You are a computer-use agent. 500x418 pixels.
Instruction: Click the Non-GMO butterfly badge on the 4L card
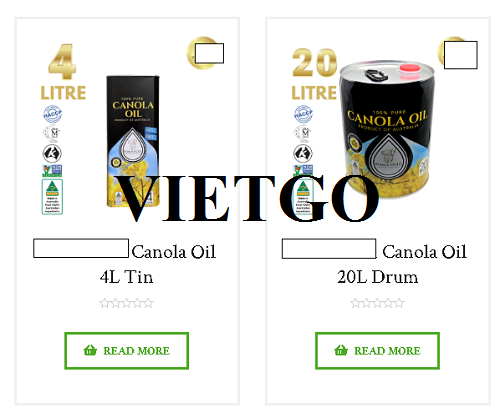pyautogui.click(x=52, y=171)
